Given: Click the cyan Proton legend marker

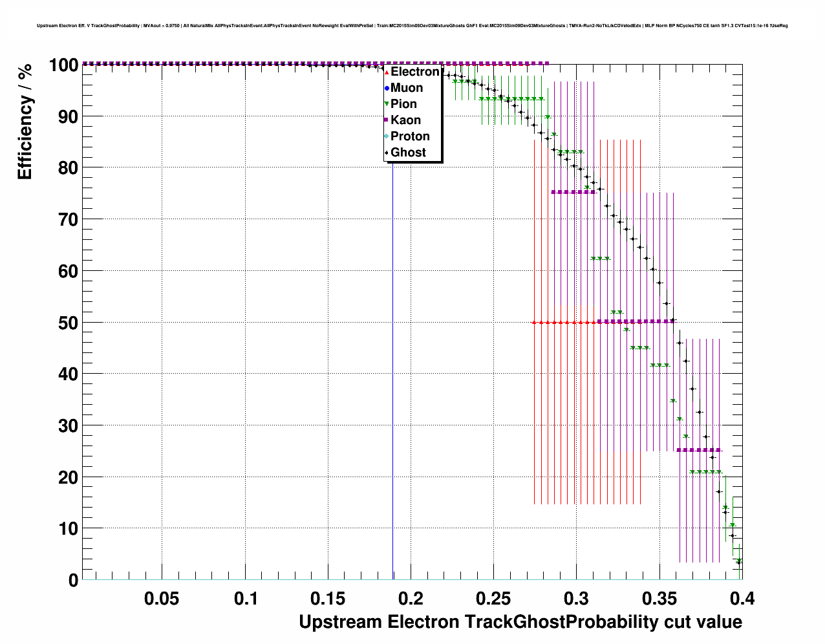Looking at the screenshot, I should (x=387, y=136).
